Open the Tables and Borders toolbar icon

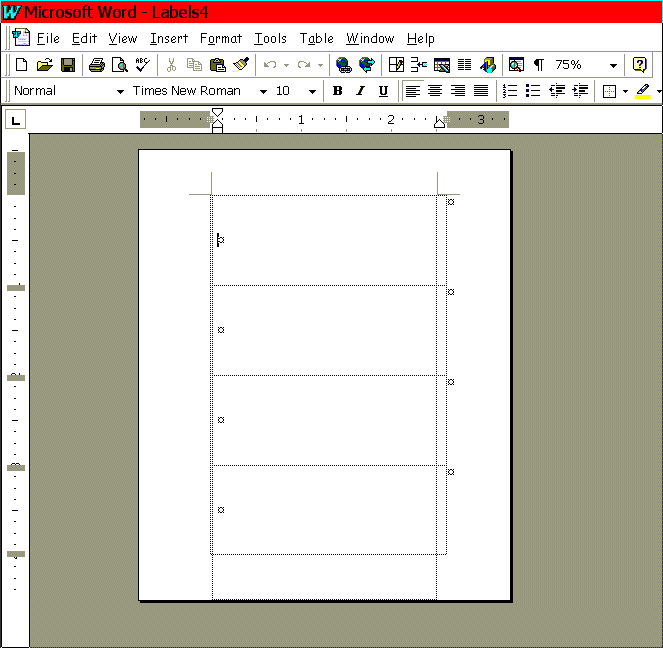click(x=396, y=65)
